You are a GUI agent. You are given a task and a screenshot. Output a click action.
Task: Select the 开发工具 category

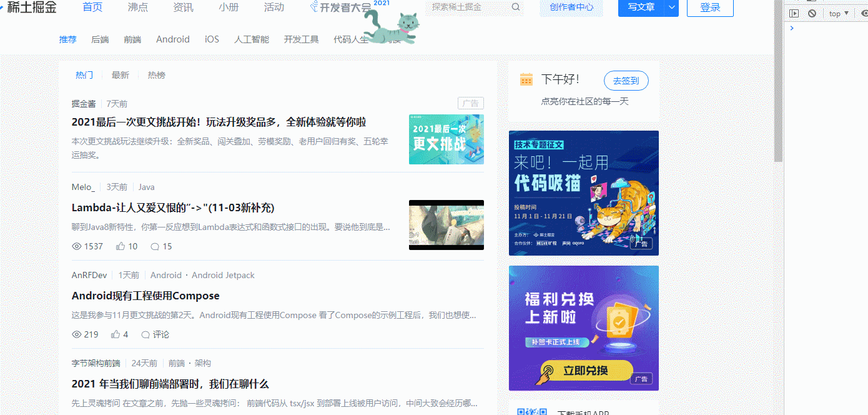301,39
